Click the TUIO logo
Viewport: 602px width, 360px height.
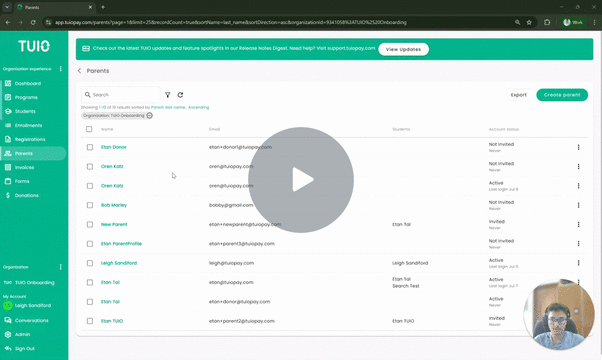[34, 46]
